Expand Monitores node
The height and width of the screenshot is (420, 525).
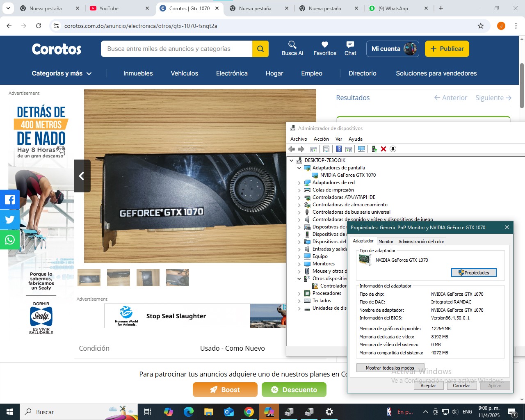299,264
